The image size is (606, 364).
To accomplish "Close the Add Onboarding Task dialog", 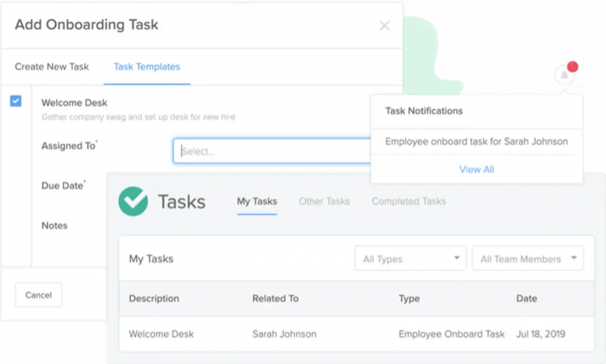I will 384,25.
